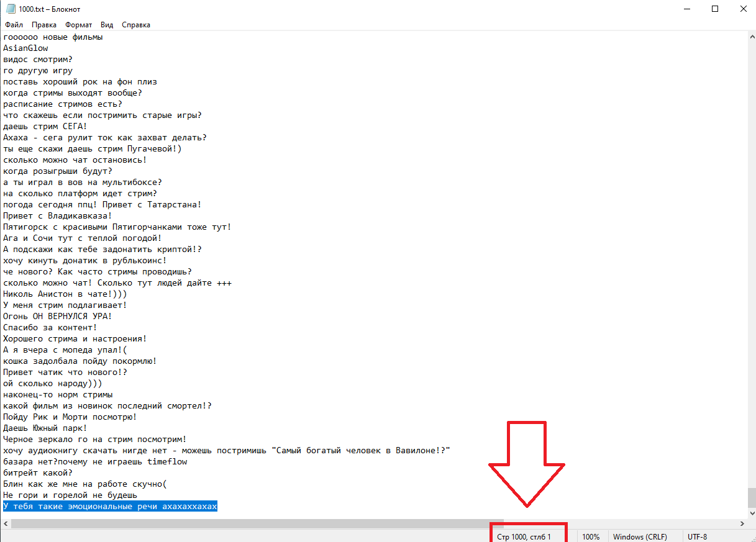This screenshot has width=756, height=542.
Task: Click the horizontal scrollbar left arrow
Action: pyautogui.click(x=6, y=524)
